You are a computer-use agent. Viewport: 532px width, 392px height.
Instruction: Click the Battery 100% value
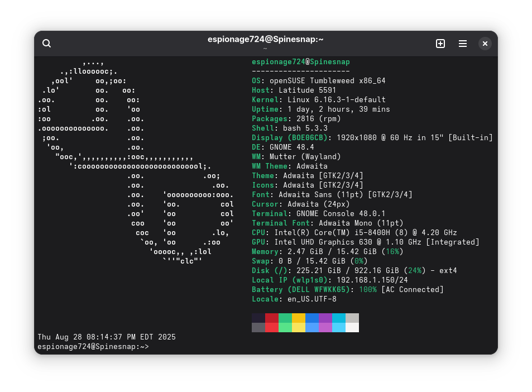click(368, 290)
